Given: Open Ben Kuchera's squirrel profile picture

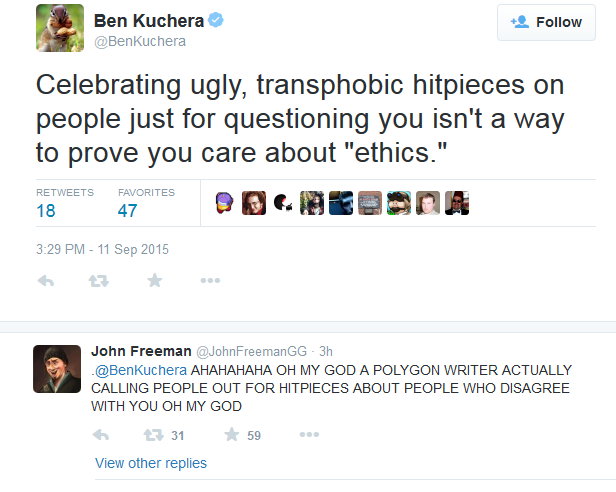Looking at the screenshot, I should (60, 28).
